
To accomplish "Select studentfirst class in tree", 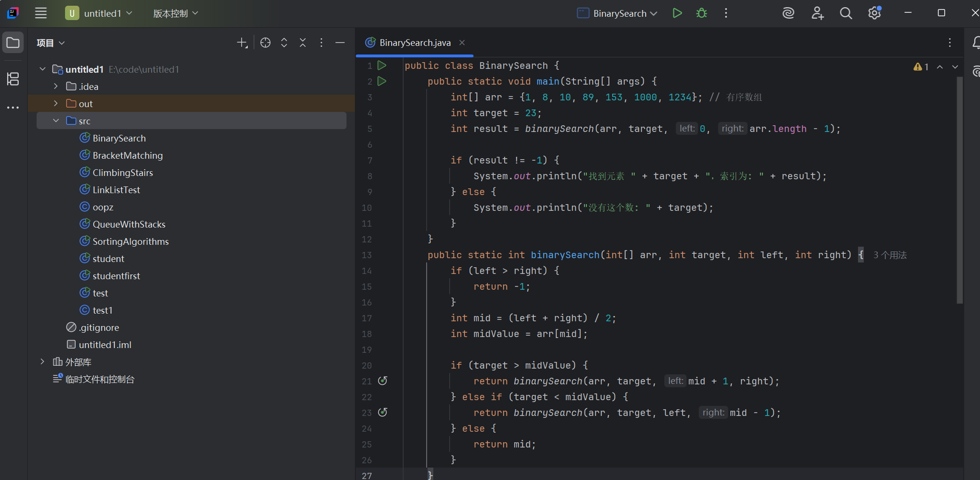I will (x=116, y=276).
